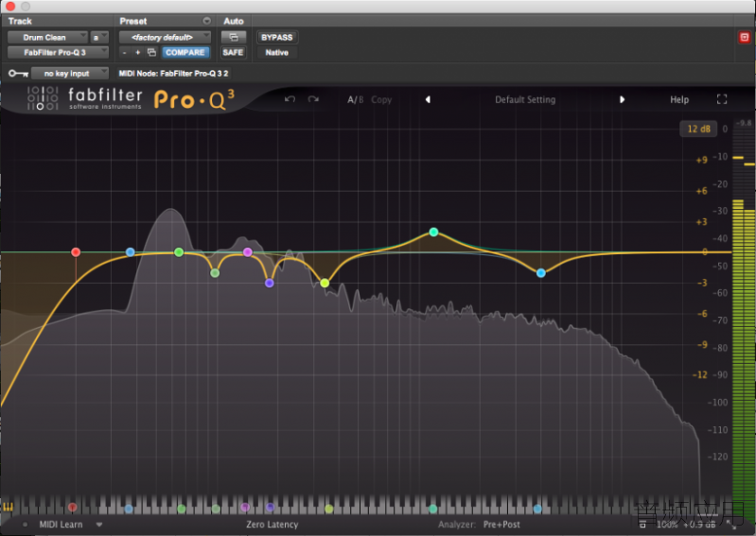Click the redo arrow icon
The image size is (756, 536).
pos(313,99)
